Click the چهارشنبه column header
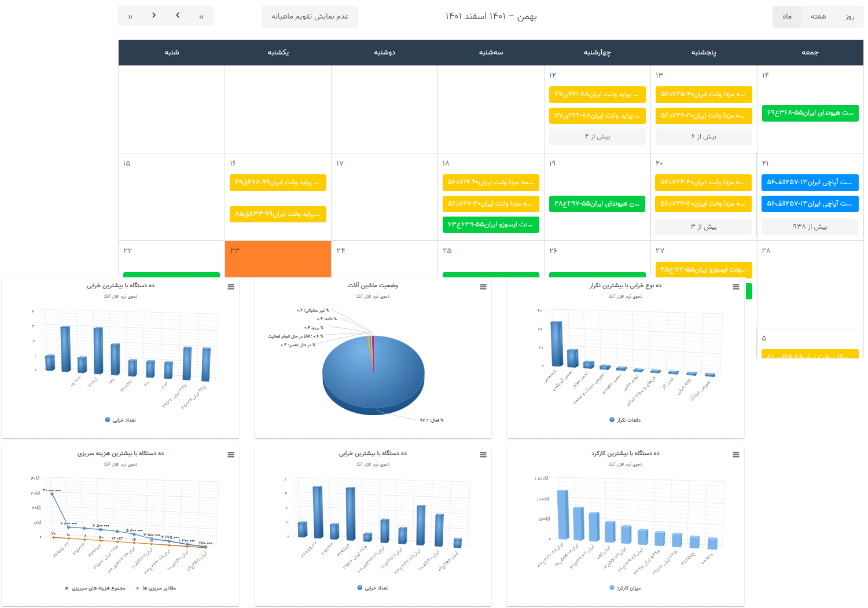 click(597, 53)
